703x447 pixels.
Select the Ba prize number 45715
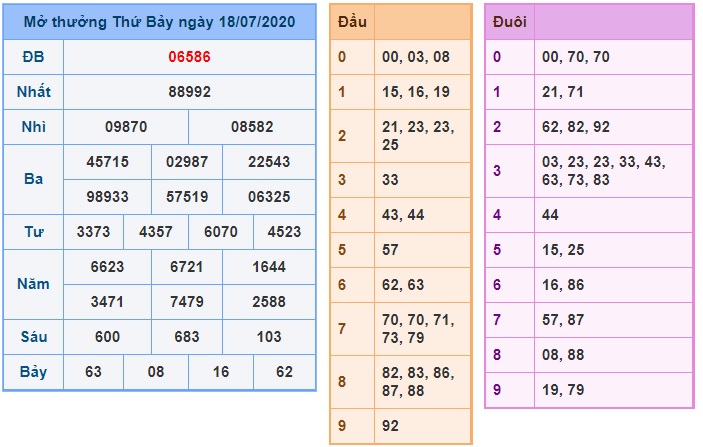(108, 162)
